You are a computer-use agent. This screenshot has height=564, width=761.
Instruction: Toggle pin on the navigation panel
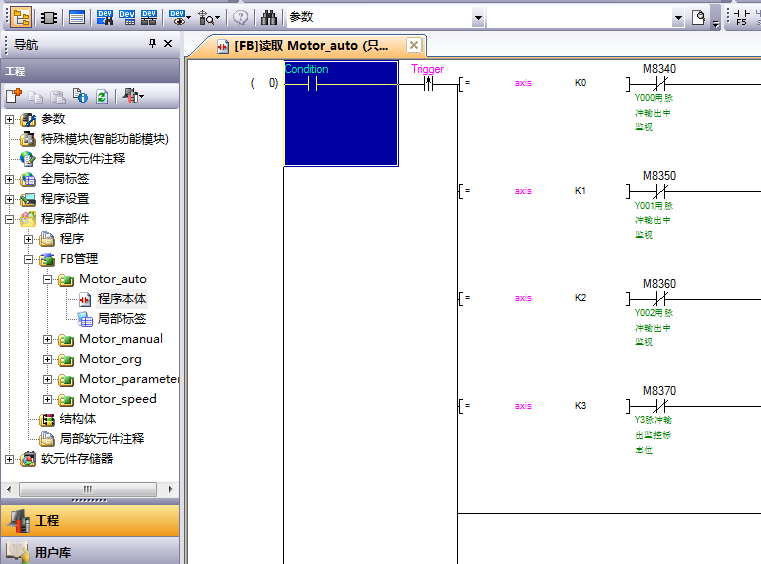point(152,43)
